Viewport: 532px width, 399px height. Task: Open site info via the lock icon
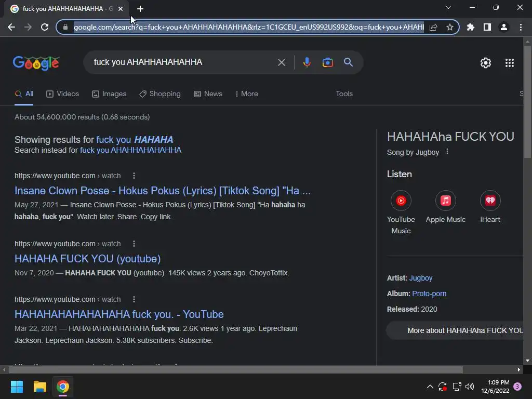(x=65, y=27)
